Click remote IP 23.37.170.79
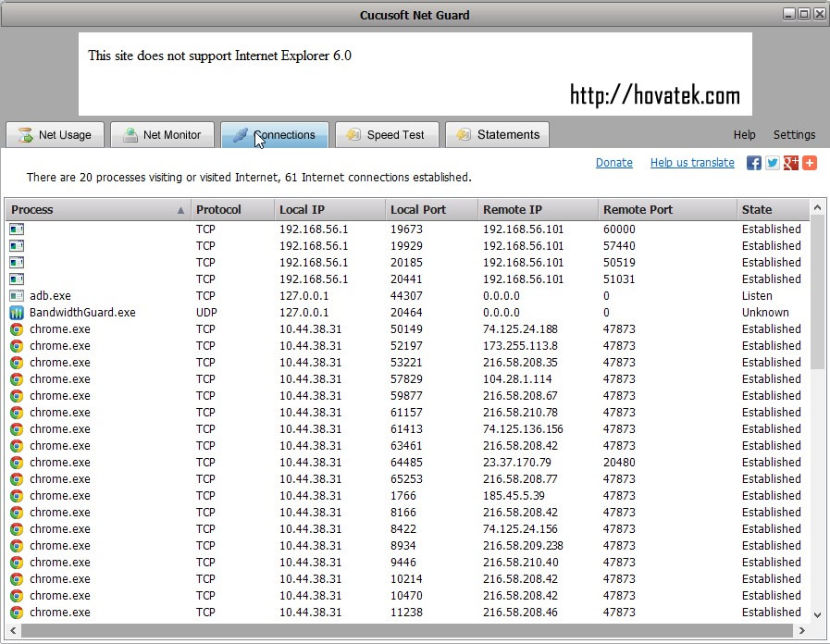The height and width of the screenshot is (644, 830). tap(517, 463)
